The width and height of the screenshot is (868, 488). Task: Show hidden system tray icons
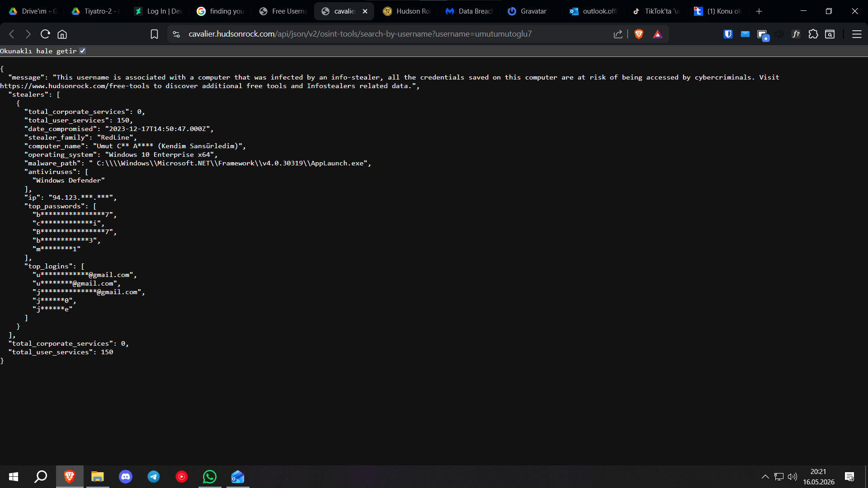[765, 477]
